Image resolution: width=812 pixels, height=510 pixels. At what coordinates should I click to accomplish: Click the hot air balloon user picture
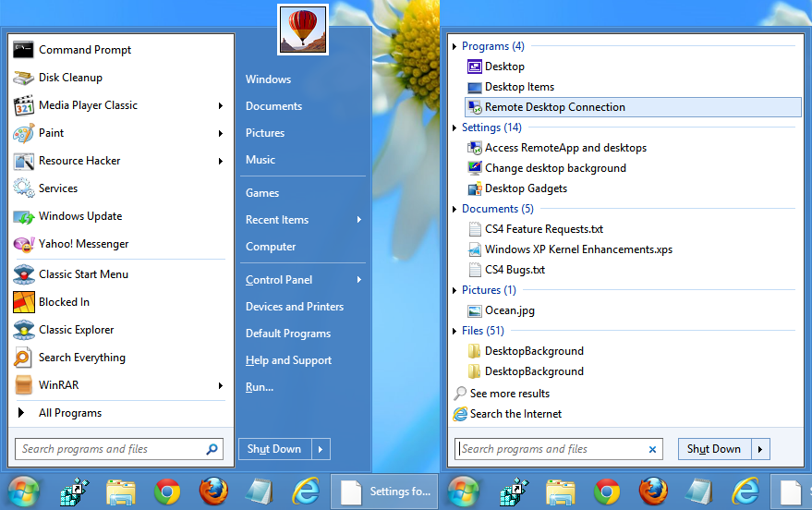pyautogui.click(x=303, y=30)
